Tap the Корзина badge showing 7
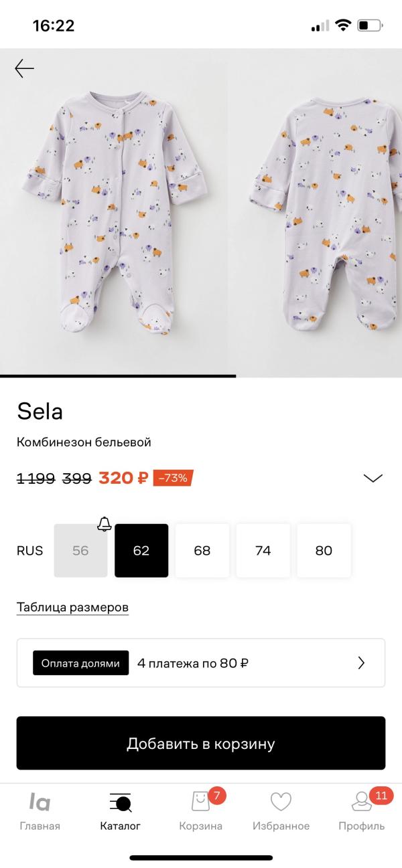 click(x=217, y=796)
